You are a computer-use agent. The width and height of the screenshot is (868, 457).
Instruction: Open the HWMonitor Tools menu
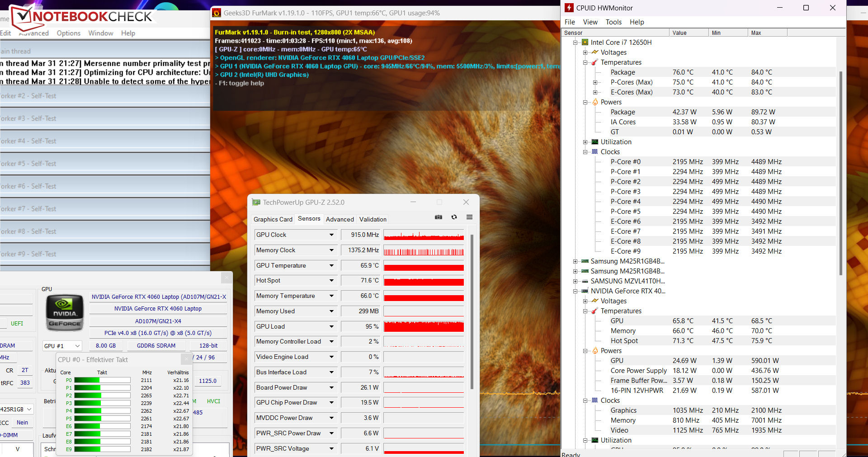point(613,22)
